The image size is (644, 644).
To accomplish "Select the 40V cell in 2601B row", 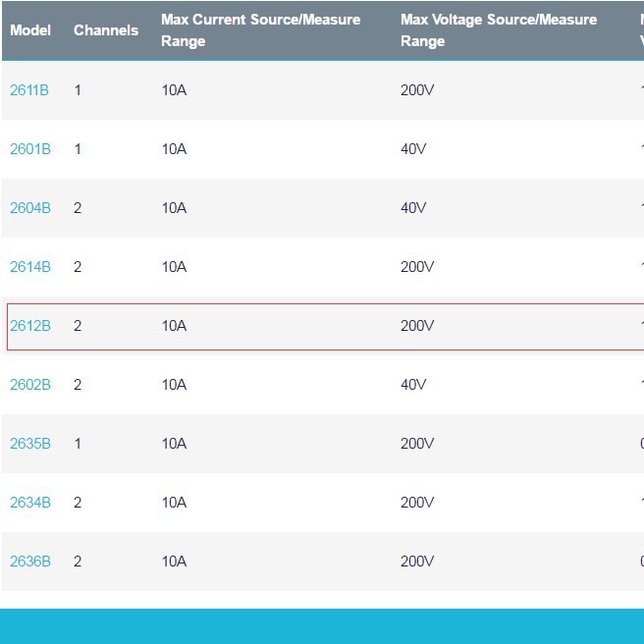I will (413, 149).
